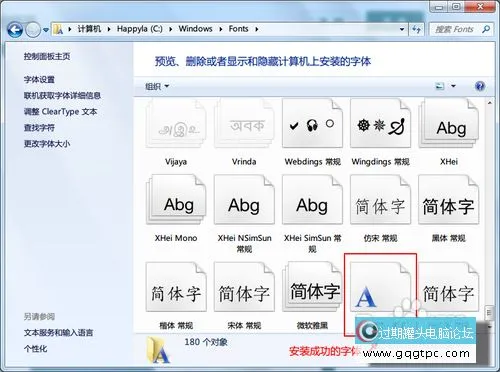This screenshot has height=372, width=500.
Task: Click Fonts in the address path
Action: pyautogui.click(x=238, y=29)
